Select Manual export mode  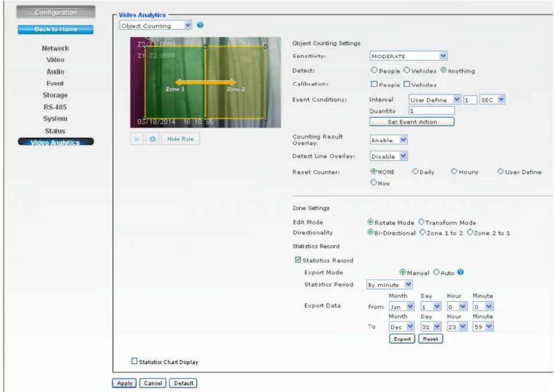(x=404, y=272)
